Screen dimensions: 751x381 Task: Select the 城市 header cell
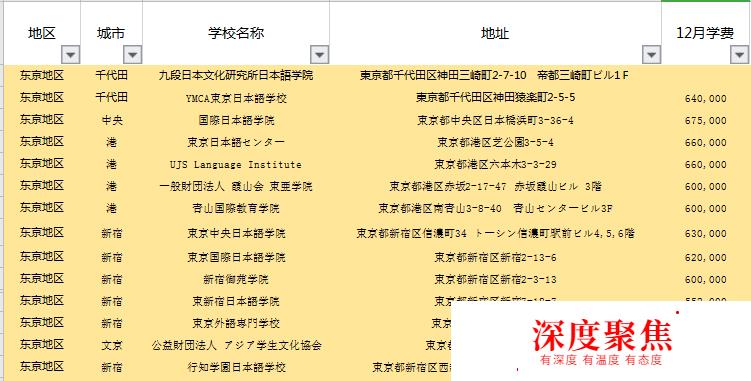112,33
